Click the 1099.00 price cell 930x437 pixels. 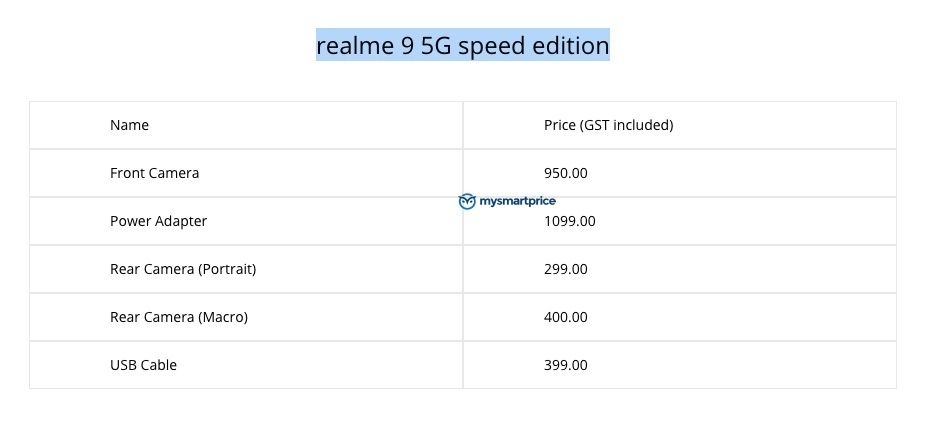point(680,221)
